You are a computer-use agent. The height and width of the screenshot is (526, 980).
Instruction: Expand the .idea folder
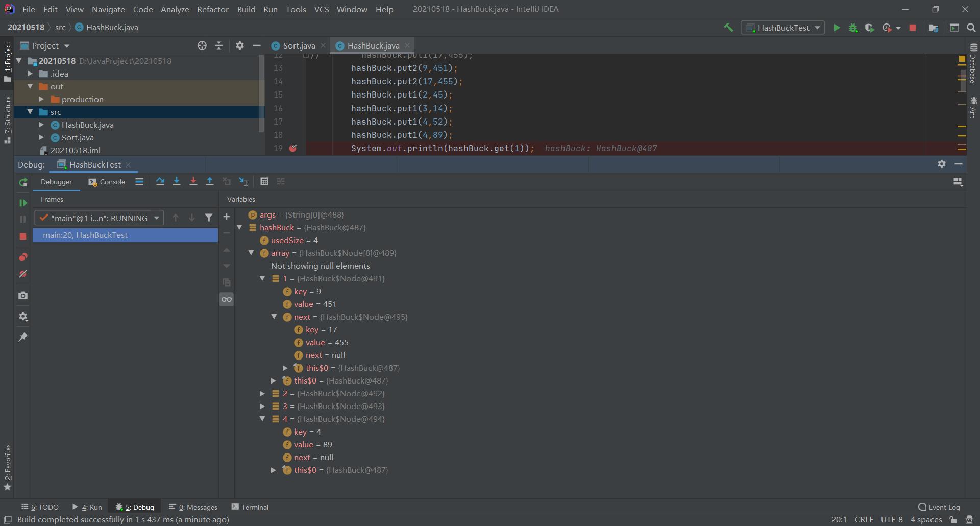30,74
